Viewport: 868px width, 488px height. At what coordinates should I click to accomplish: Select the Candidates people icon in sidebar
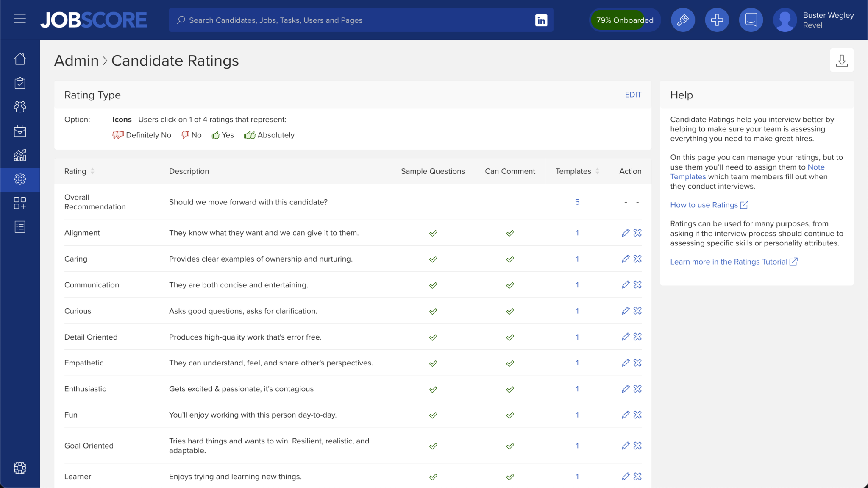[19, 107]
